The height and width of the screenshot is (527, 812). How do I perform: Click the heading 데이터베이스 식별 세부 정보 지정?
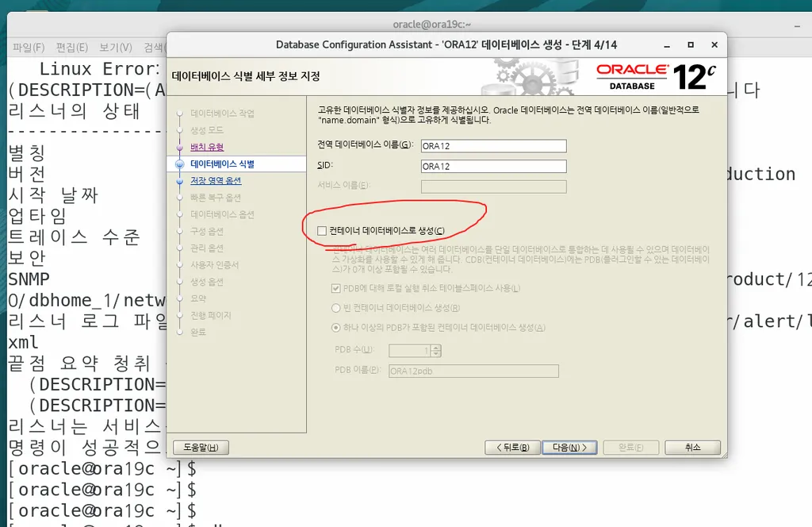(x=246, y=76)
